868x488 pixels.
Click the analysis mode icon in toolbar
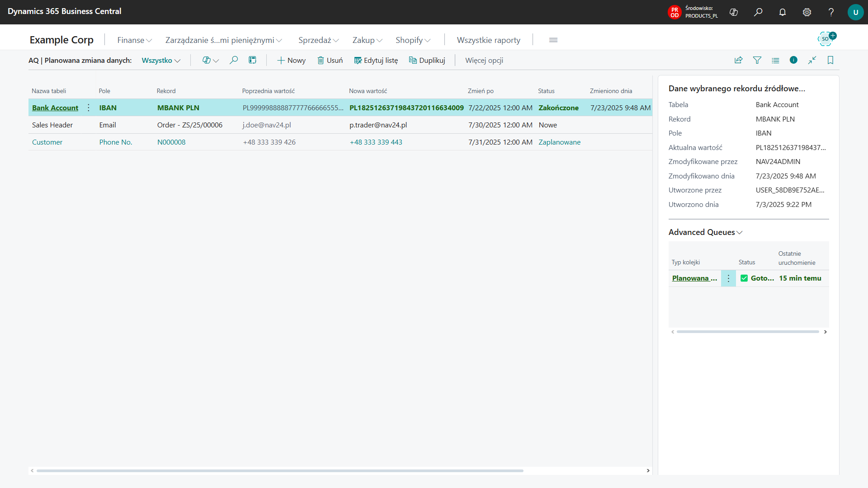[253, 60]
